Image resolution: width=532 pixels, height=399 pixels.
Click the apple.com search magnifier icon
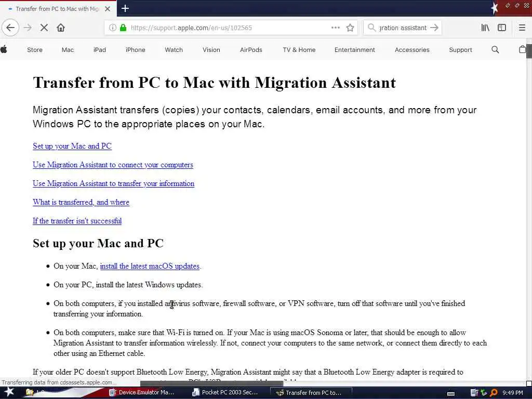(495, 50)
